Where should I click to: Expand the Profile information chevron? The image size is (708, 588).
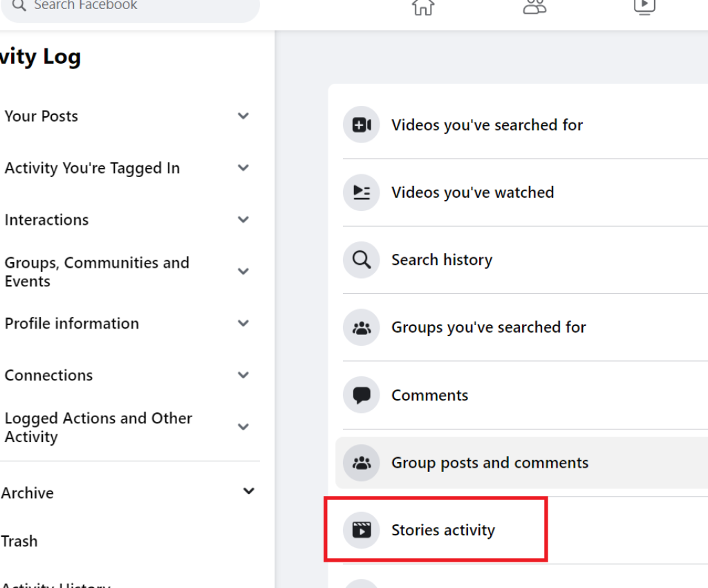[243, 323]
